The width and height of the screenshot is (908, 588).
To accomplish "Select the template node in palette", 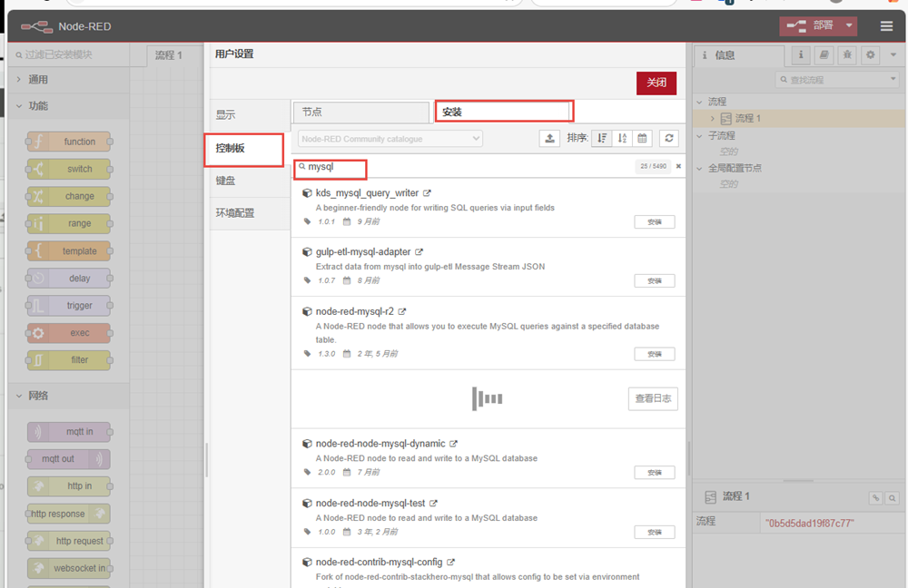I will click(69, 251).
